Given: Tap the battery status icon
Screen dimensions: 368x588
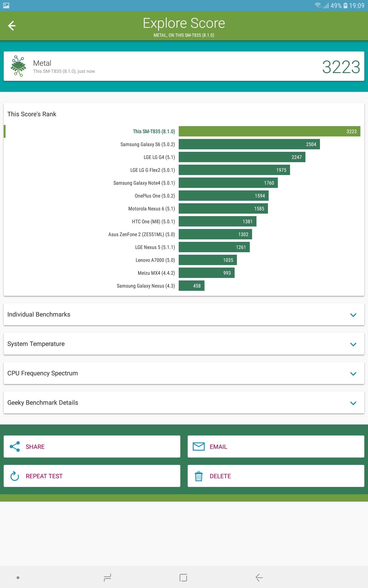Looking at the screenshot, I should (x=345, y=5).
